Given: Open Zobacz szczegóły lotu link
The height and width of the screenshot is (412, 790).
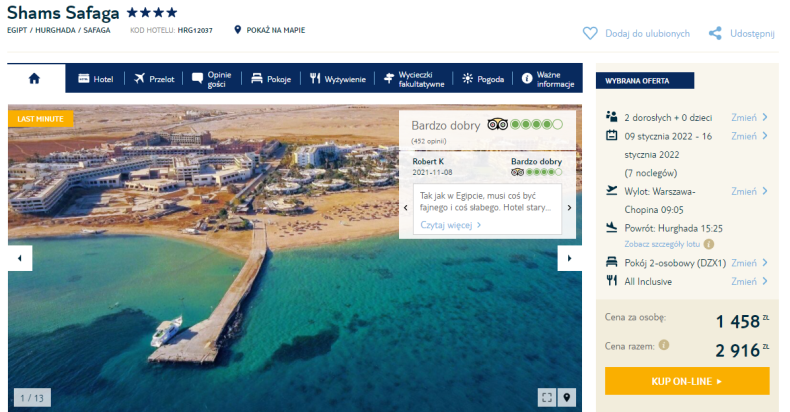Looking at the screenshot, I should (x=662, y=244).
